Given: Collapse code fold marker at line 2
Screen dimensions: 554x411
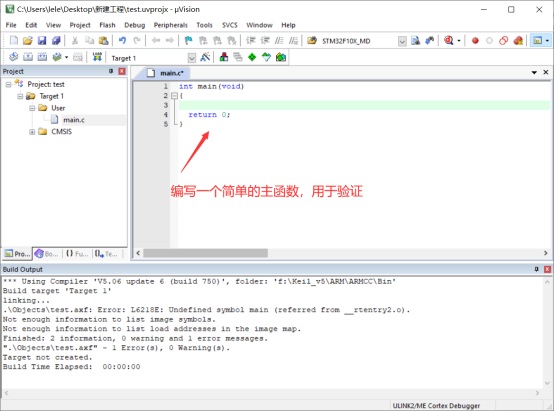Looking at the screenshot, I should (x=174, y=96).
